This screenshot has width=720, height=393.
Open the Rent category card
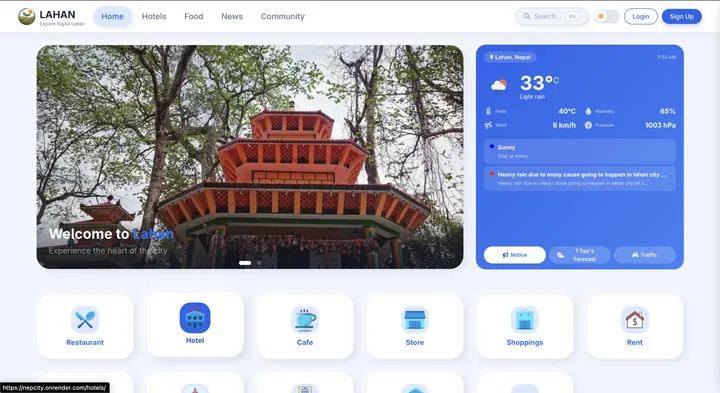(x=635, y=326)
